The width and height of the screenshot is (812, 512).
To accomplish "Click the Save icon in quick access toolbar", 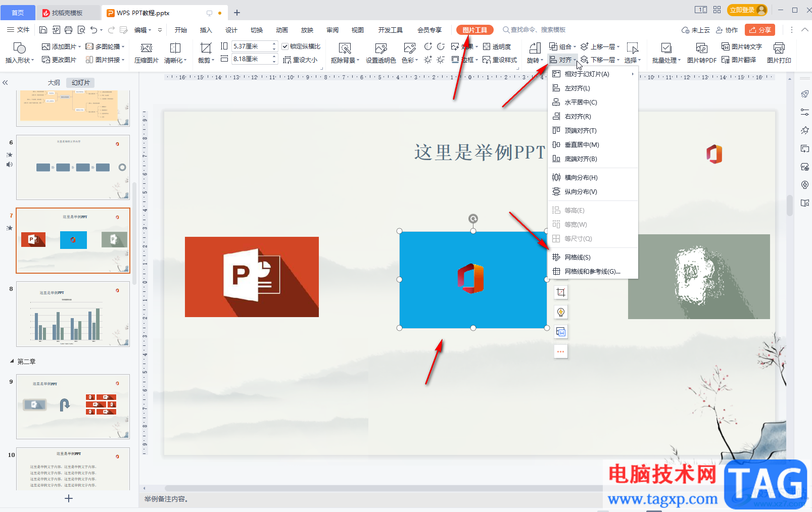I will [43, 30].
